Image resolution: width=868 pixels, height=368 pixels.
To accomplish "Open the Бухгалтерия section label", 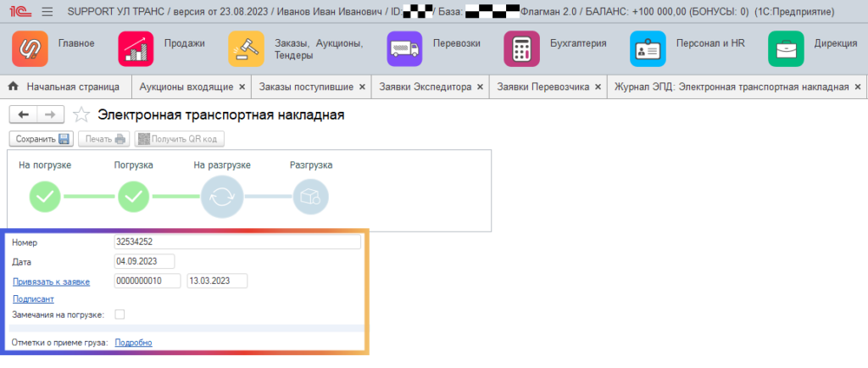I will [x=578, y=43].
